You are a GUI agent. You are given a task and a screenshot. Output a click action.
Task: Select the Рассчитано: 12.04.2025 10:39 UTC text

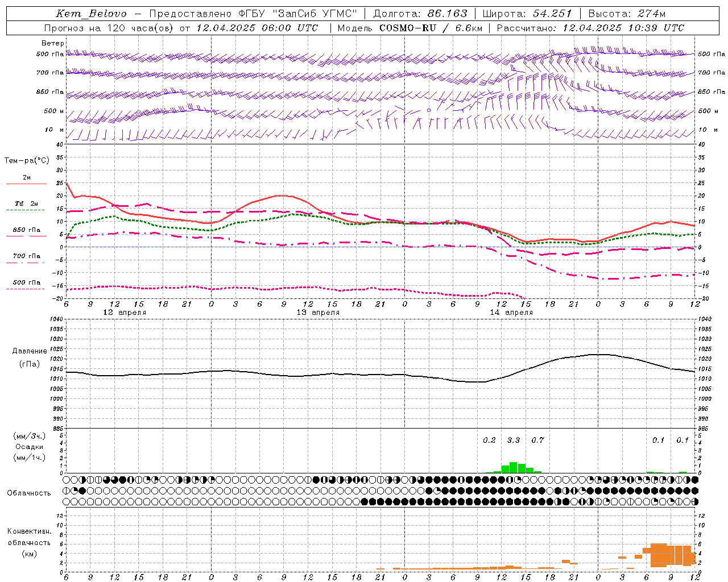click(590, 28)
